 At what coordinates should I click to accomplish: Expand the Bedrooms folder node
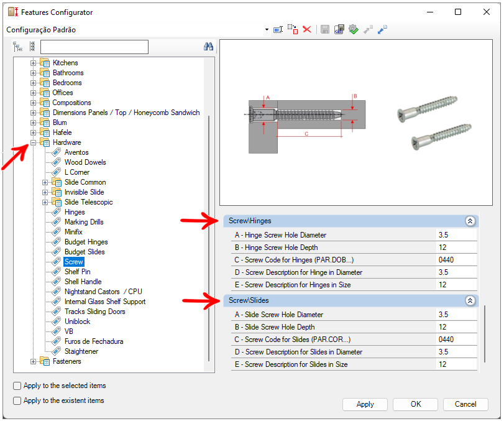click(x=33, y=83)
